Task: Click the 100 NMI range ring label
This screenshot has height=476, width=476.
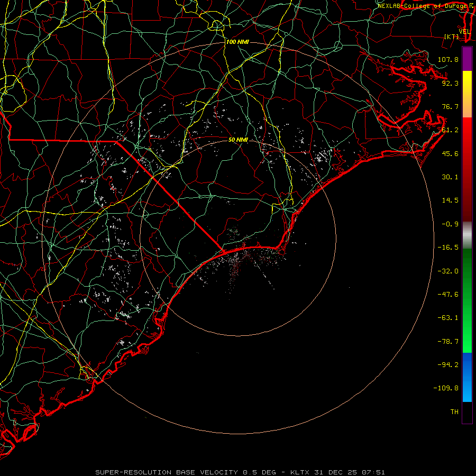Action: pyautogui.click(x=237, y=42)
